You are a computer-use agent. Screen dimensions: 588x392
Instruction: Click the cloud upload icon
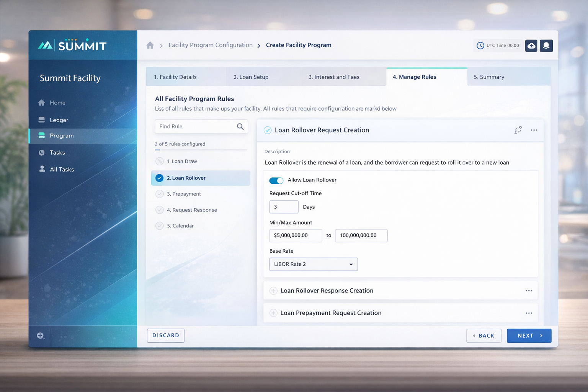pyautogui.click(x=531, y=46)
